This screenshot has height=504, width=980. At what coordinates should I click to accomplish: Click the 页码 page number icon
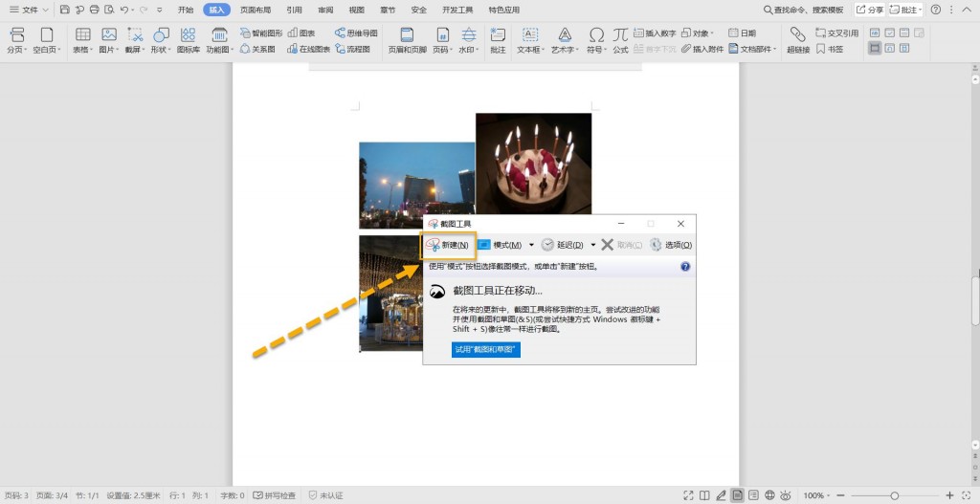click(442, 35)
